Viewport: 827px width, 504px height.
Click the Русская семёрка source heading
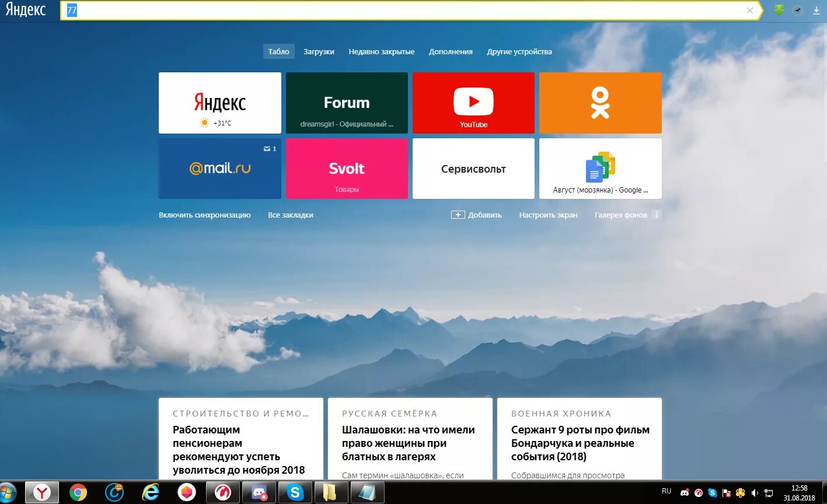coord(390,414)
